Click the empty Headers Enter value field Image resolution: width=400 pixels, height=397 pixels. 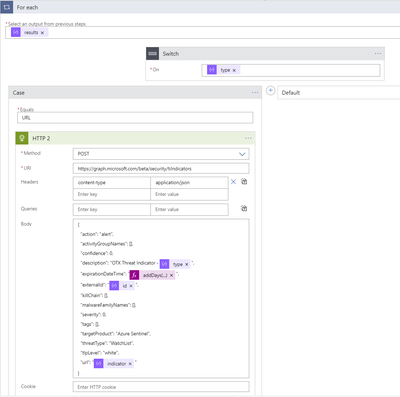[189, 194]
